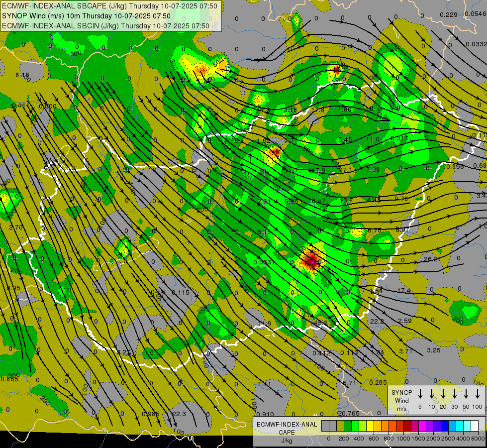Viewport: 487px width, 448px height.
Task: Click the 'SYNOP Wind (m/s) 10m' title line
Action: point(87,16)
